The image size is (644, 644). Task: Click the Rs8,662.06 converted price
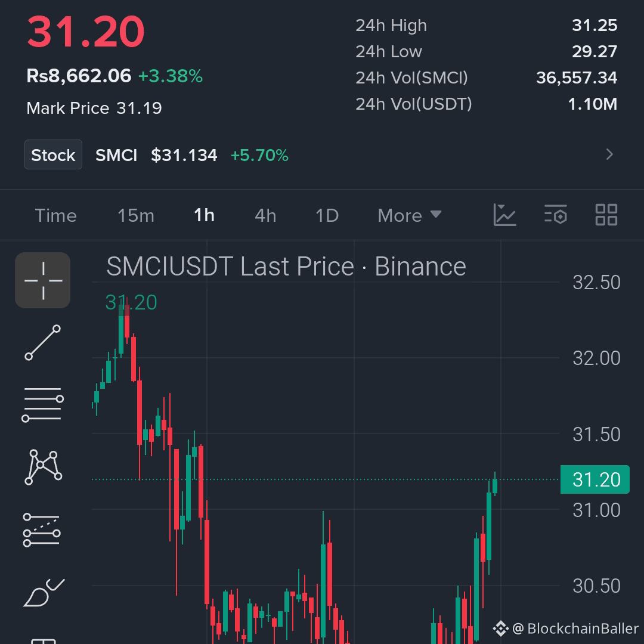(79, 76)
